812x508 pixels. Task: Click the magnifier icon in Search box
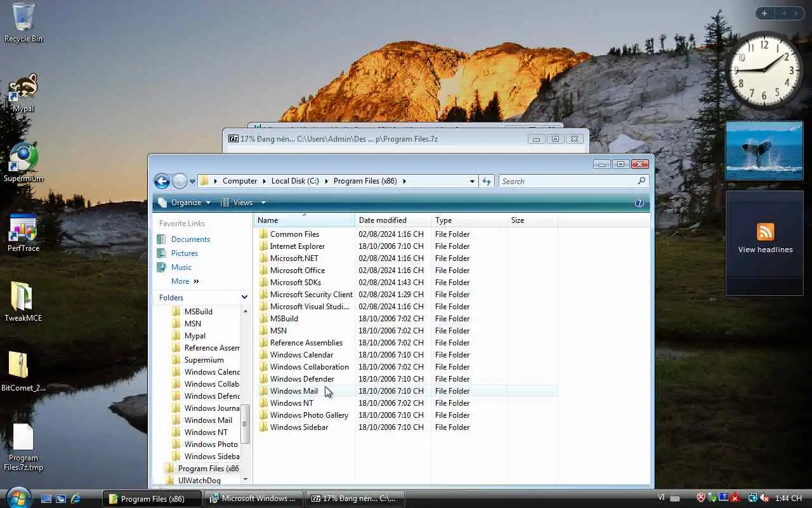(641, 181)
